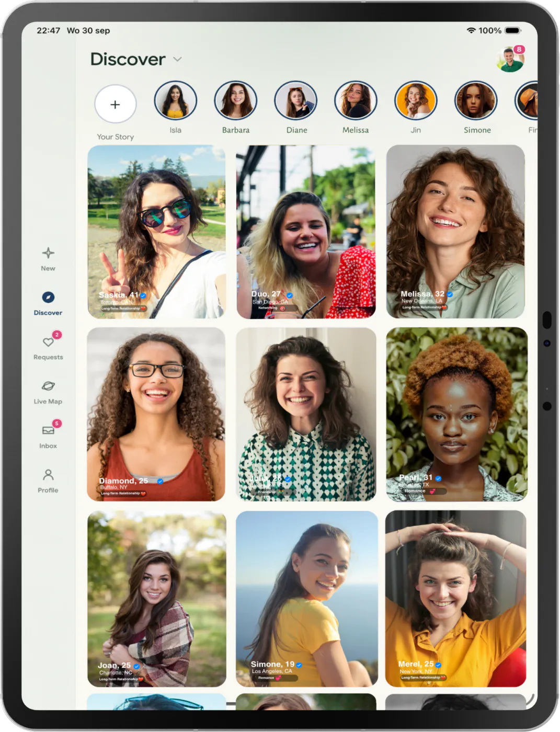Tap Saskia's Long-Term Relationship tag
Screen dimensions: 560x732
pyautogui.click(x=123, y=308)
